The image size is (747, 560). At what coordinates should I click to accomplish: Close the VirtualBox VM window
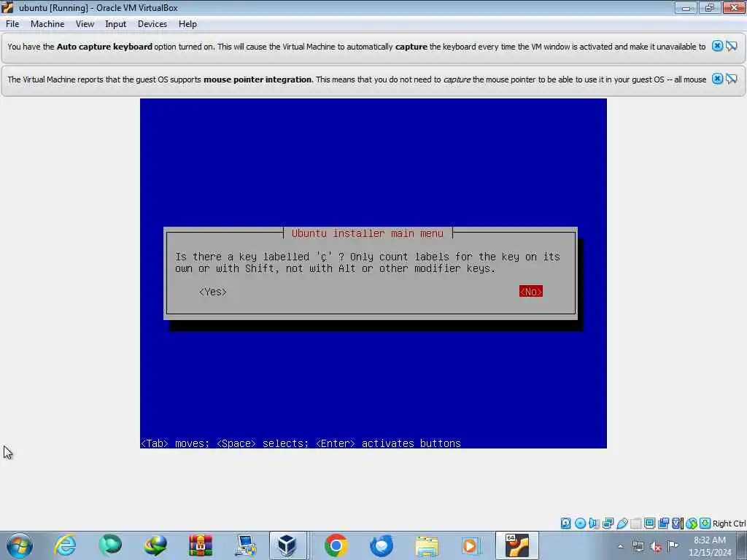pyautogui.click(x=734, y=7)
